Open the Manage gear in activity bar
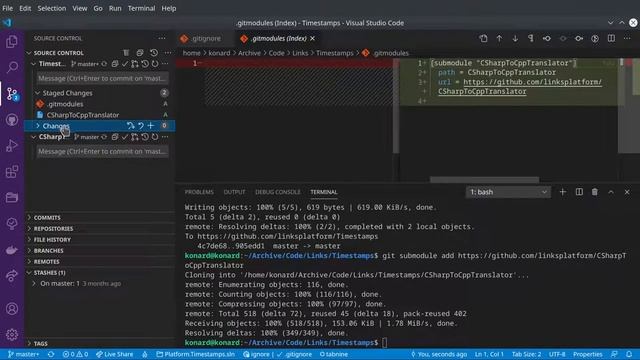The height and width of the screenshot is (360, 640). coord(12,335)
